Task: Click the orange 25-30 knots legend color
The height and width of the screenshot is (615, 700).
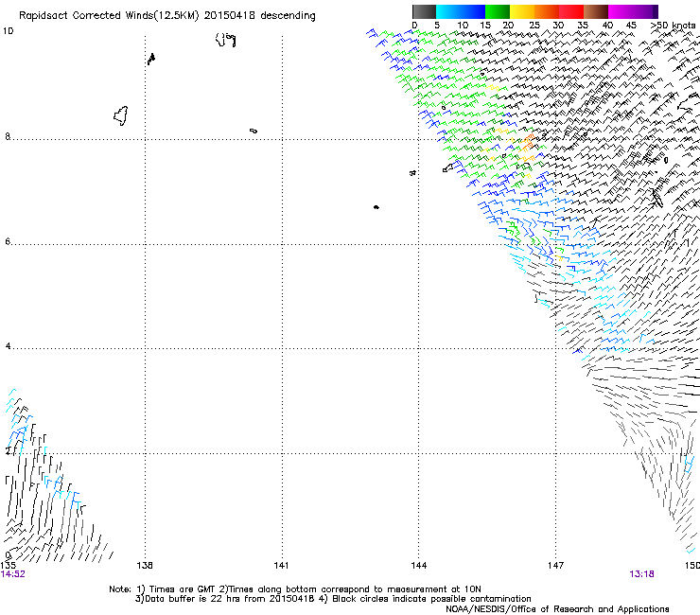Action: 547,11
